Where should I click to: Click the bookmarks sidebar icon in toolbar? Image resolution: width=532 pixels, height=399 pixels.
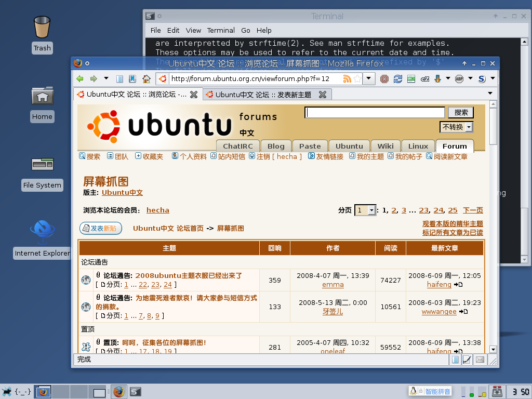tap(132, 79)
